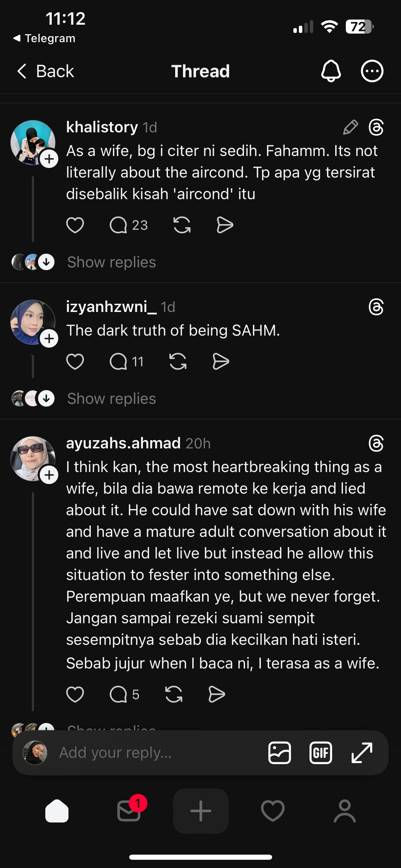The image size is (401, 868).
Task: Open the more options circle menu
Action: pyautogui.click(x=372, y=71)
